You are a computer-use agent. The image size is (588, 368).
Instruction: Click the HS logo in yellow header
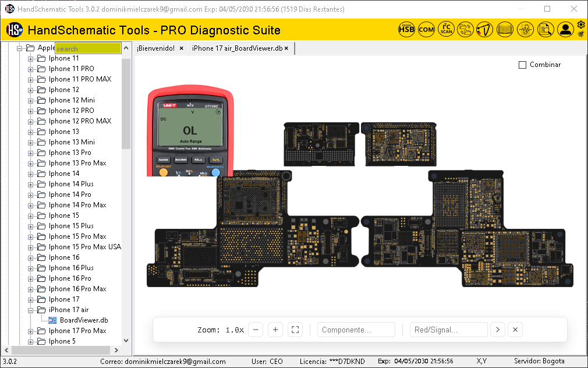click(x=15, y=30)
